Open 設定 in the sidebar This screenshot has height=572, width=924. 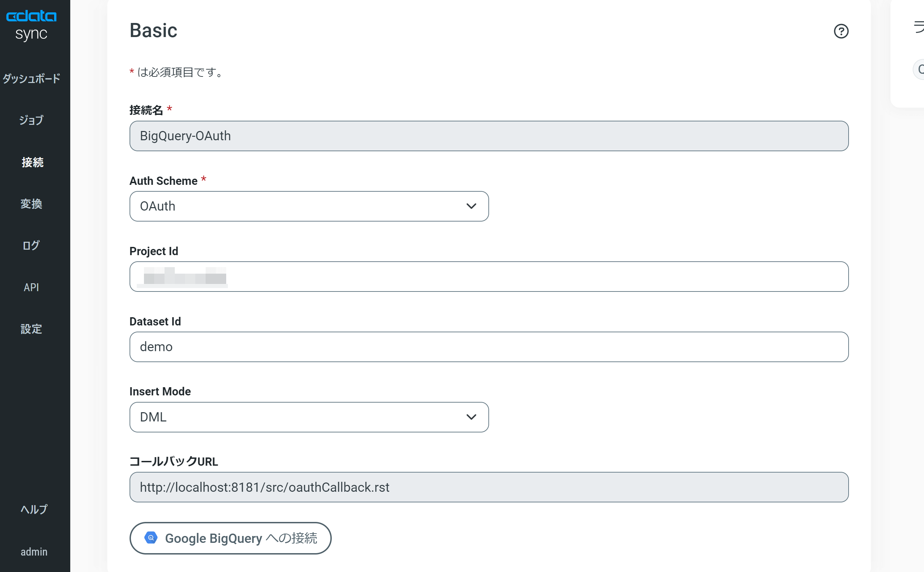(x=32, y=329)
